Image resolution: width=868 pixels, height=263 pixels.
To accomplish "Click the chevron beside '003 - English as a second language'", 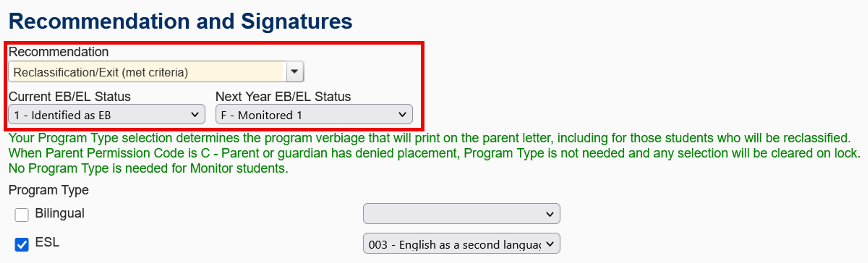I will point(550,244).
